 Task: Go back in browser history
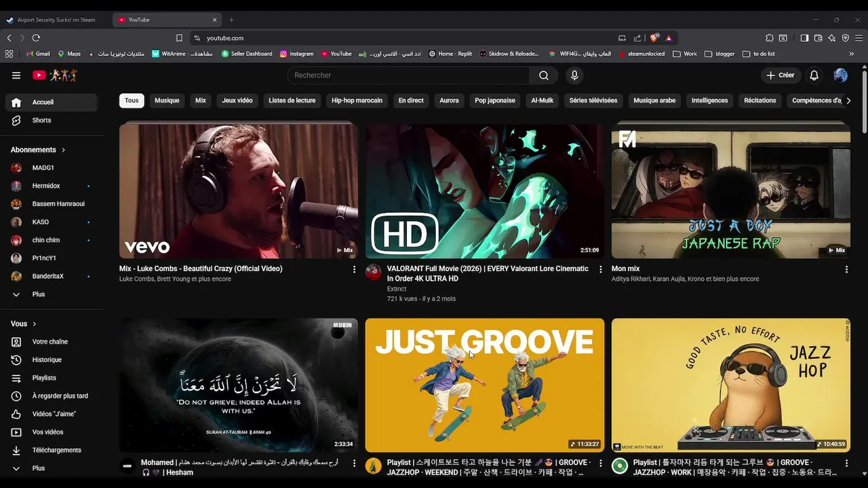pos(9,38)
